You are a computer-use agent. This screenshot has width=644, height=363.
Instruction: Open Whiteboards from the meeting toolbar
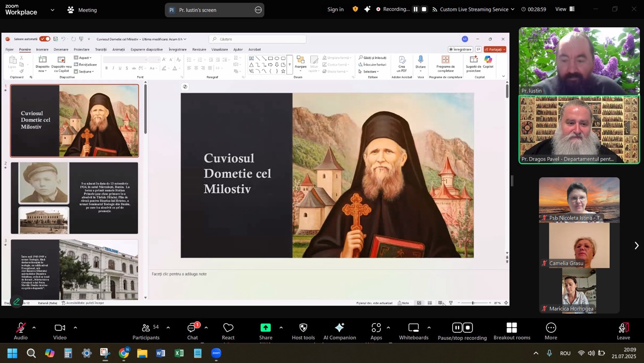[x=414, y=330]
